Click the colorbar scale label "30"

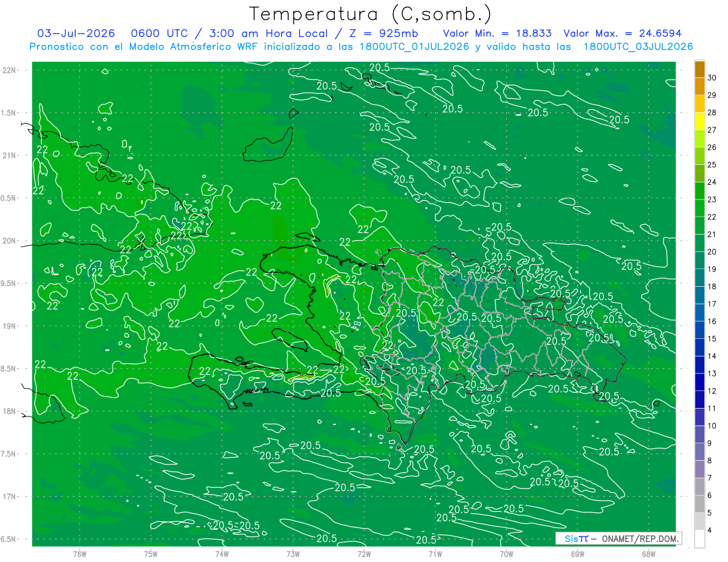[712, 78]
